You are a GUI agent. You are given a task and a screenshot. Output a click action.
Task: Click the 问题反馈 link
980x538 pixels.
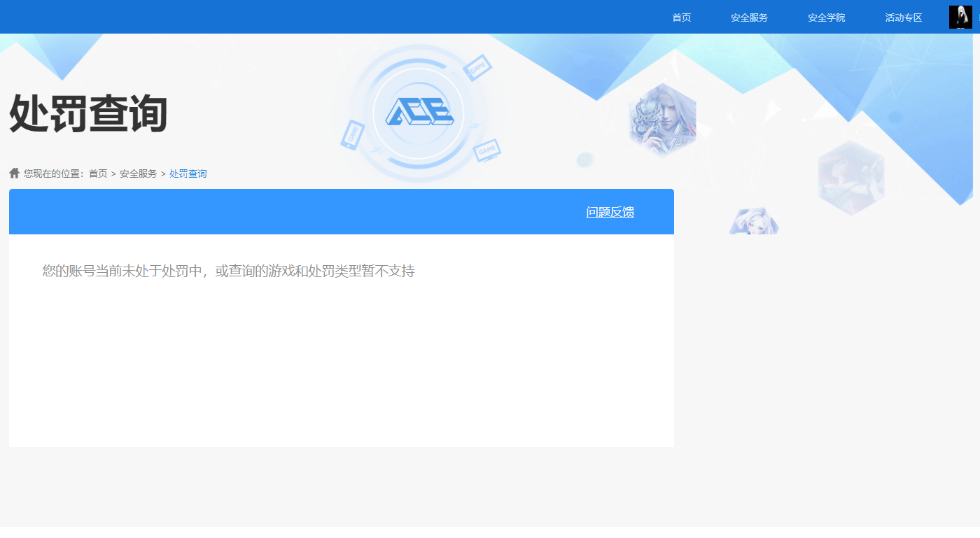click(610, 212)
